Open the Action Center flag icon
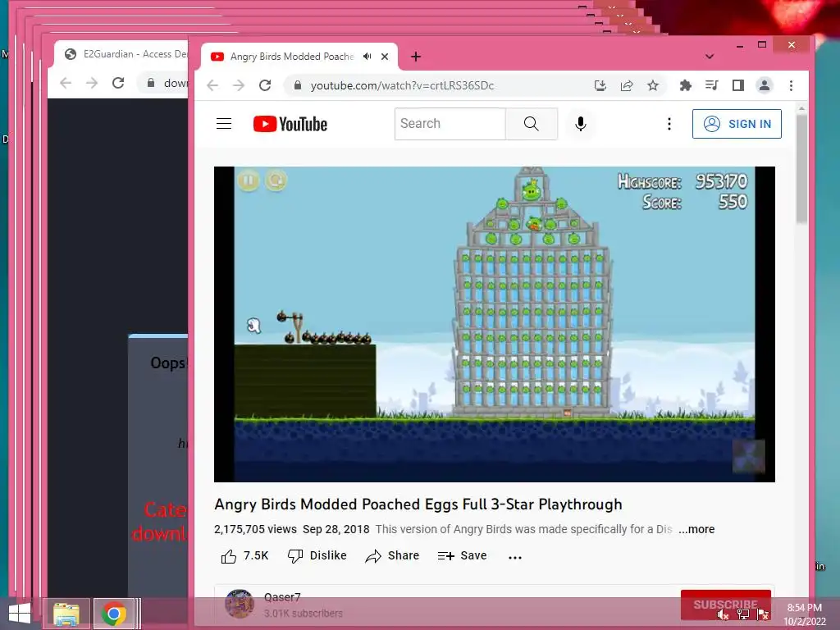 (763, 614)
